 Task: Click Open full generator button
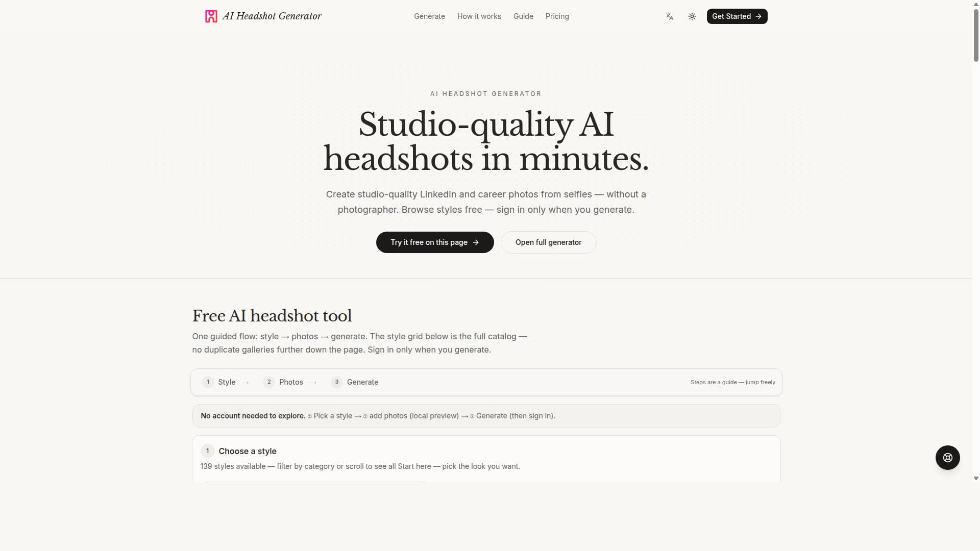pos(548,242)
